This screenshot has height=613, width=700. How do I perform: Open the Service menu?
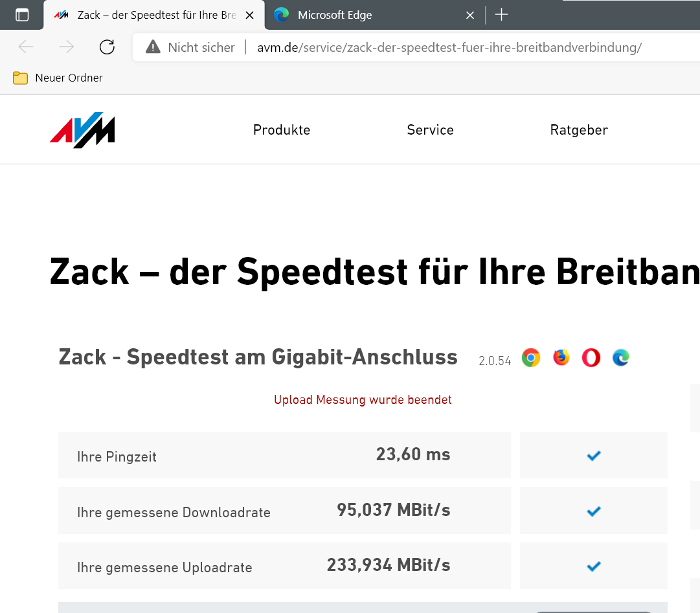[430, 130]
